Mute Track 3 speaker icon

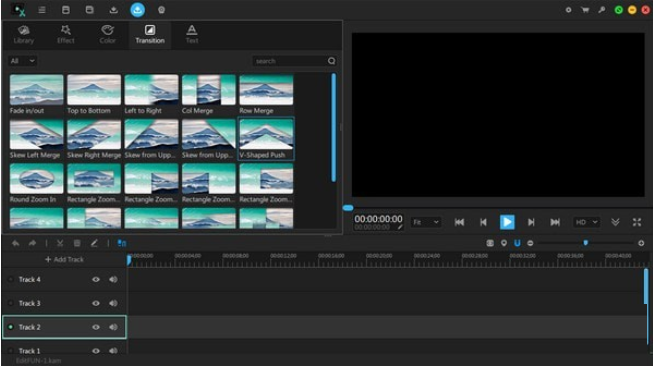[113, 303]
